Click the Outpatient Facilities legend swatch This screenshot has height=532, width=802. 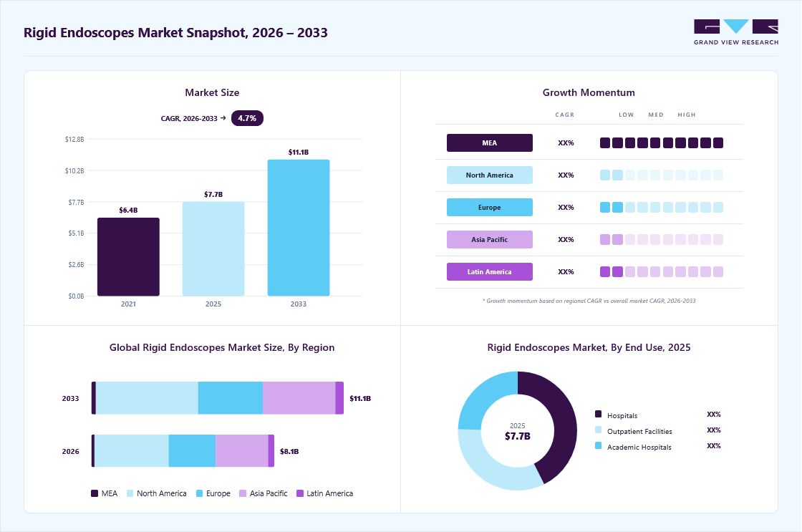pyautogui.click(x=599, y=430)
